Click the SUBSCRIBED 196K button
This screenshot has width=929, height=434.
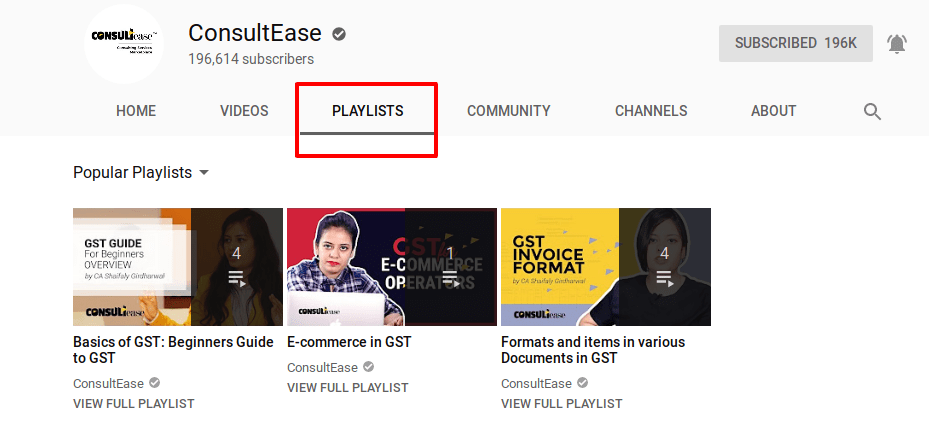tap(796, 43)
